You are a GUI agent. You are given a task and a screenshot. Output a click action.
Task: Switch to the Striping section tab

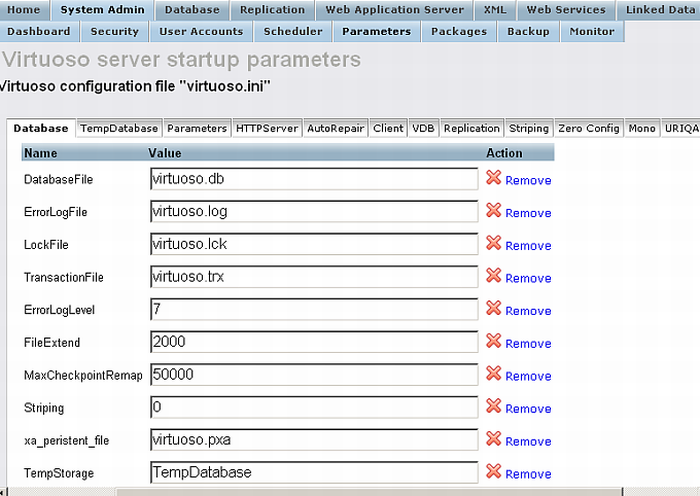point(529,129)
